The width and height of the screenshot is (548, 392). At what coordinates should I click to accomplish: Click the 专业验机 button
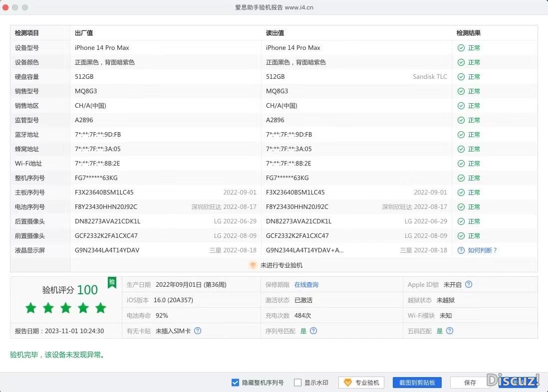361,383
